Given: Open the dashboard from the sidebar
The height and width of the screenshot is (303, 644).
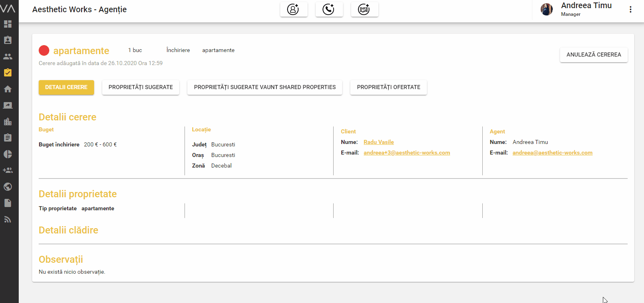Looking at the screenshot, I should pos(8,24).
